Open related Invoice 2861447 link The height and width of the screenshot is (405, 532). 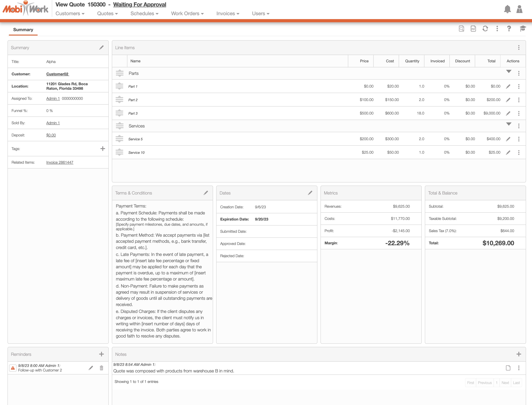(x=60, y=162)
